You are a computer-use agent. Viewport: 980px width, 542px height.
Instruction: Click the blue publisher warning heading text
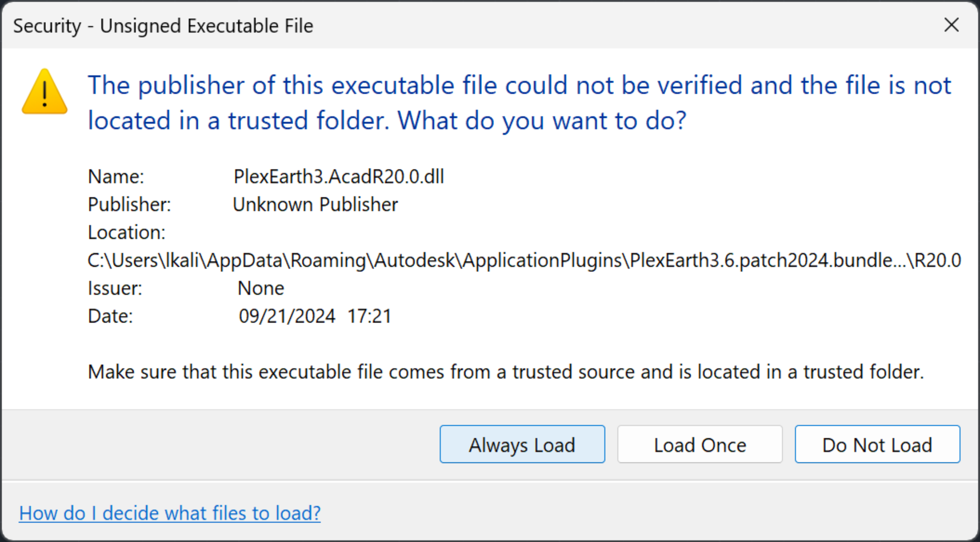tap(519, 103)
